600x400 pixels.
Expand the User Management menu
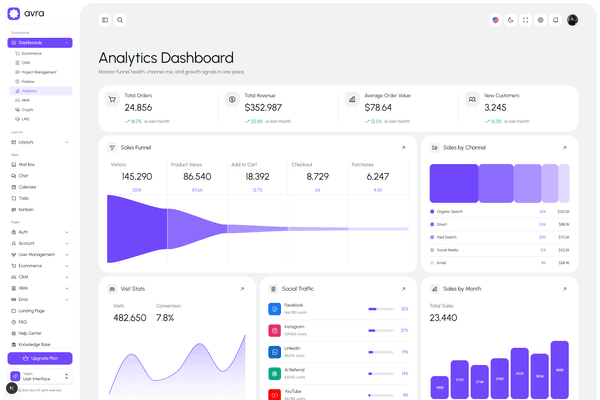click(x=40, y=255)
